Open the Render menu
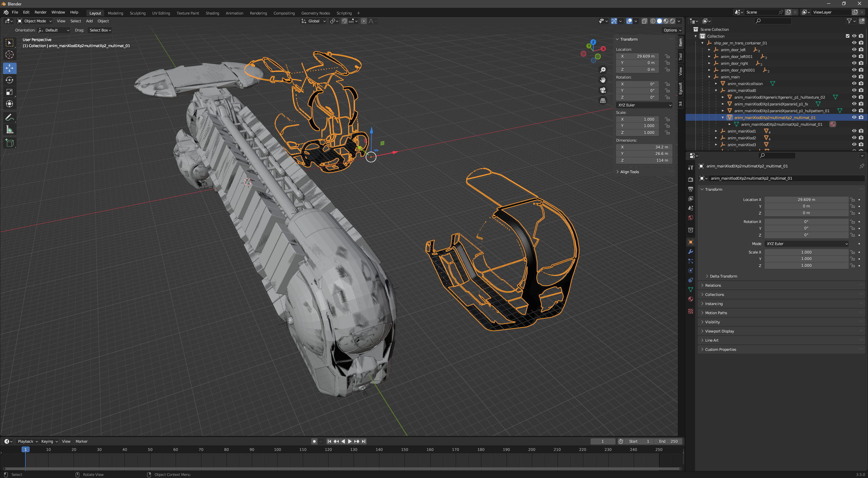 coord(40,12)
